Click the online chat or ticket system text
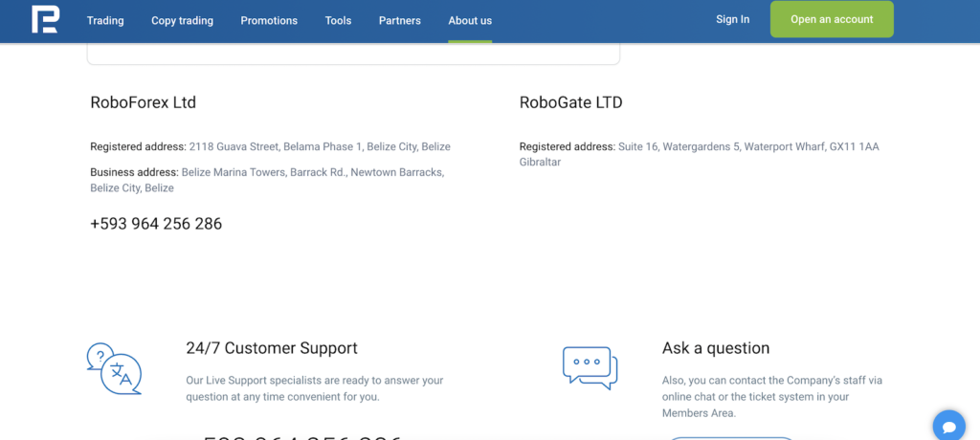Screen dimensions: 980x440 (x=772, y=396)
